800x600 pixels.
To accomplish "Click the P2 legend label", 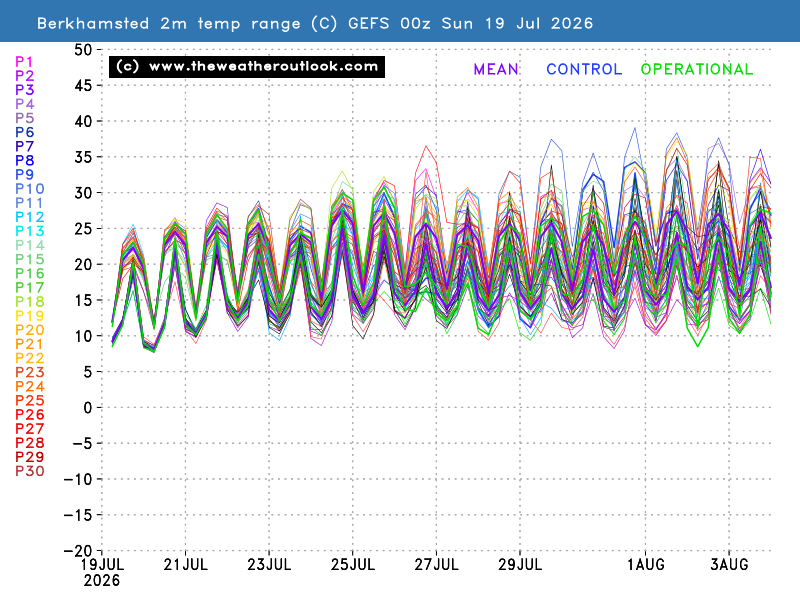I will [24, 76].
